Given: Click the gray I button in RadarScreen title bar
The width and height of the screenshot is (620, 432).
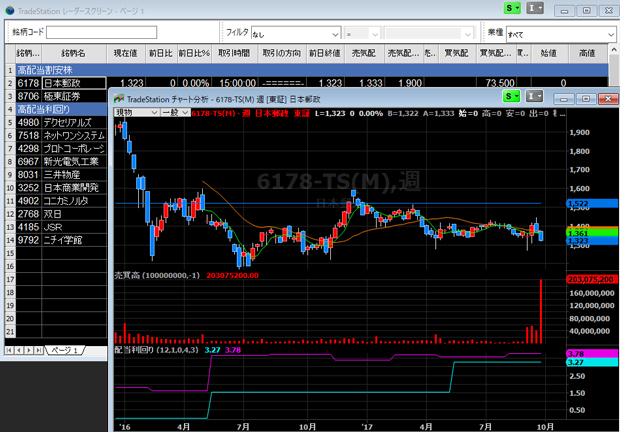Looking at the screenshot, I should click(535, 8).
